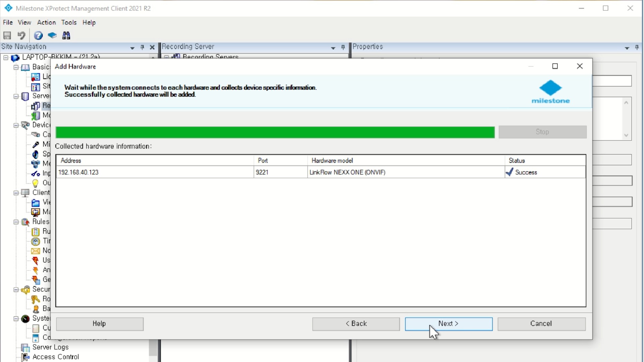Collapse the Basics tree node
The image size is (644, 362).
coord(16,67)
